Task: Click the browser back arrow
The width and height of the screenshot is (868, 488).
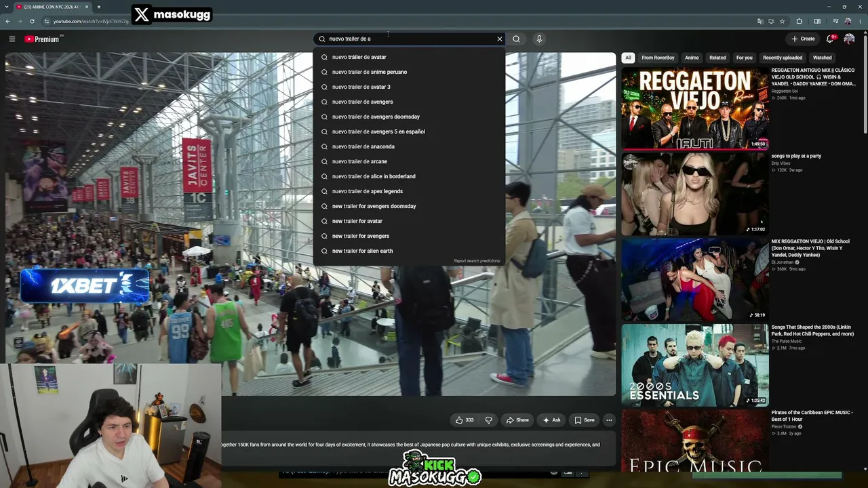Action: [x=7, y=21]
